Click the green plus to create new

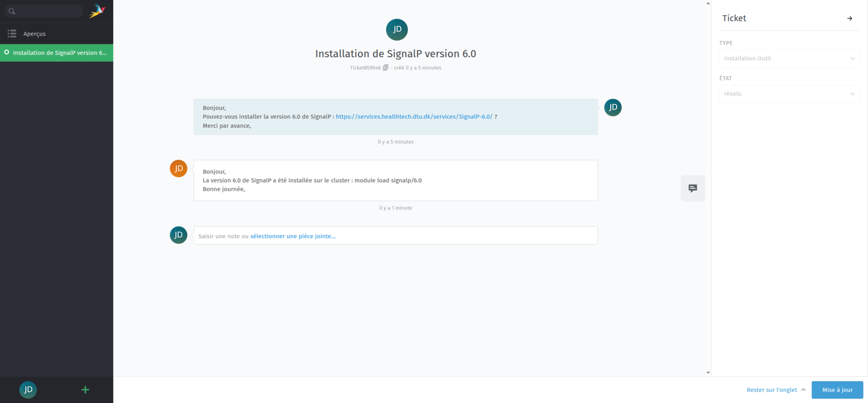pos(85,390)
